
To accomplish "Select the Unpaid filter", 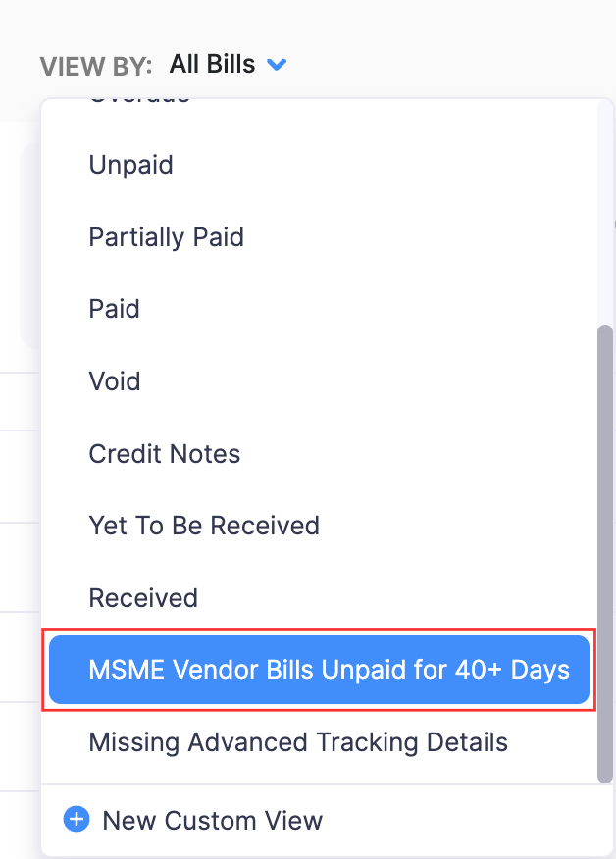I will pos(130,165).
